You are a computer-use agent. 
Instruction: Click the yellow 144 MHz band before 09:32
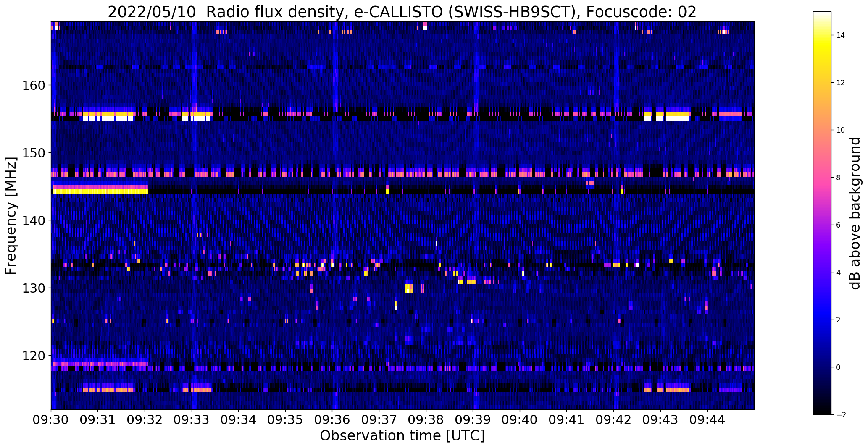click(100, 192)
